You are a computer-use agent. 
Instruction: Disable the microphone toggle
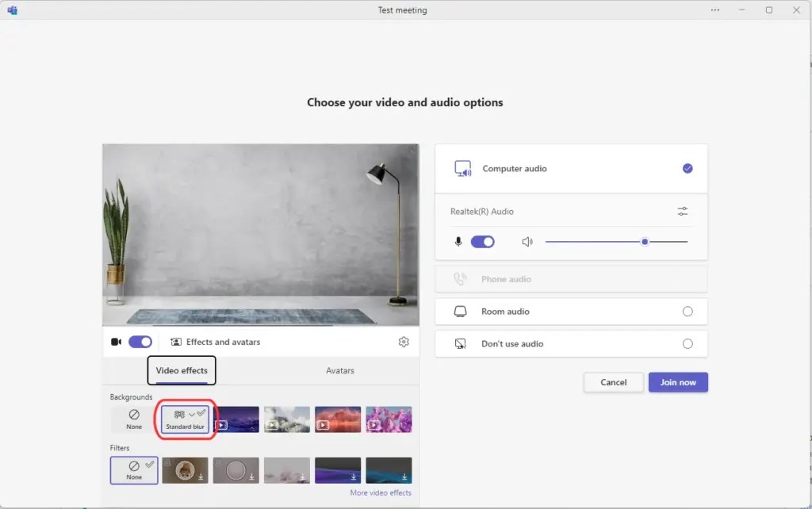tap(482, 242)
